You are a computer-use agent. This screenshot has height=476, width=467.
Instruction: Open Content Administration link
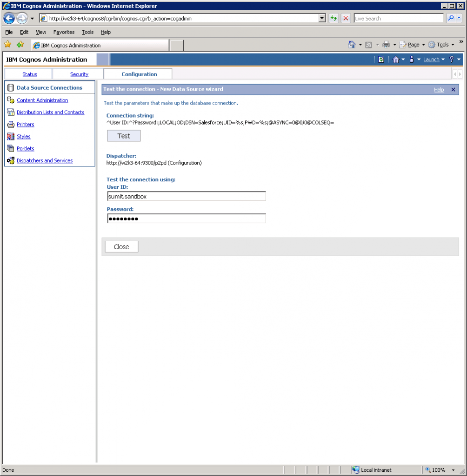click(x=42, y=100)
